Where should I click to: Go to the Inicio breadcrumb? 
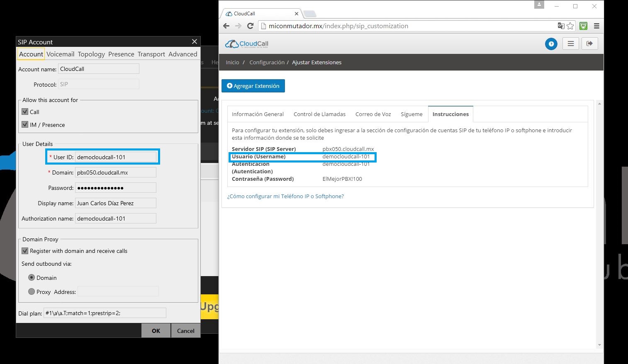point(232,62)
